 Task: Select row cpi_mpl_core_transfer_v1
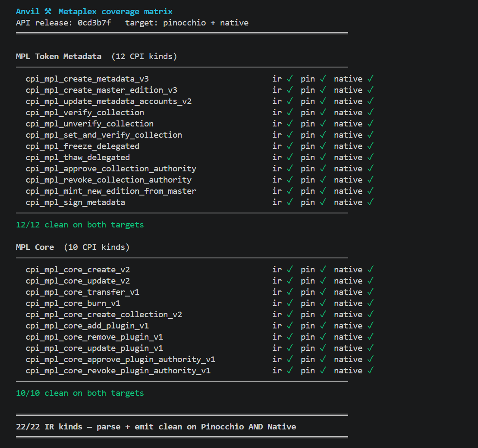(200, 292)
